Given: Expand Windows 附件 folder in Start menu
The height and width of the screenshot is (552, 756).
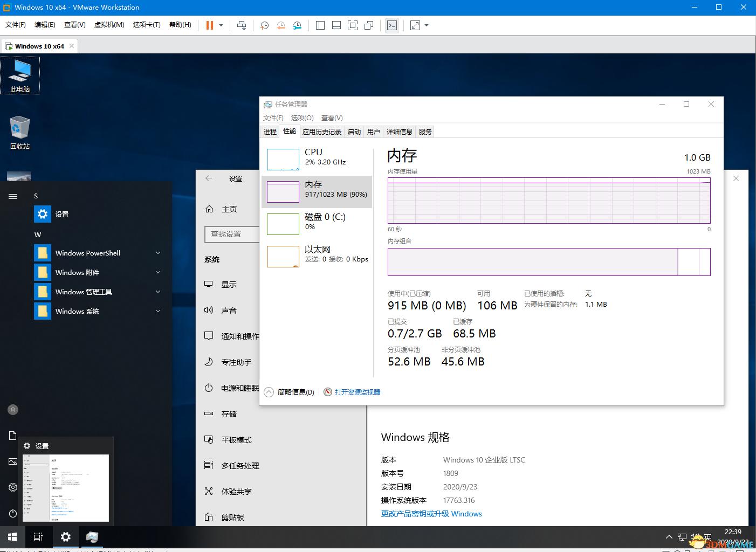Looking at the screenshot, I should coord(99,272).
